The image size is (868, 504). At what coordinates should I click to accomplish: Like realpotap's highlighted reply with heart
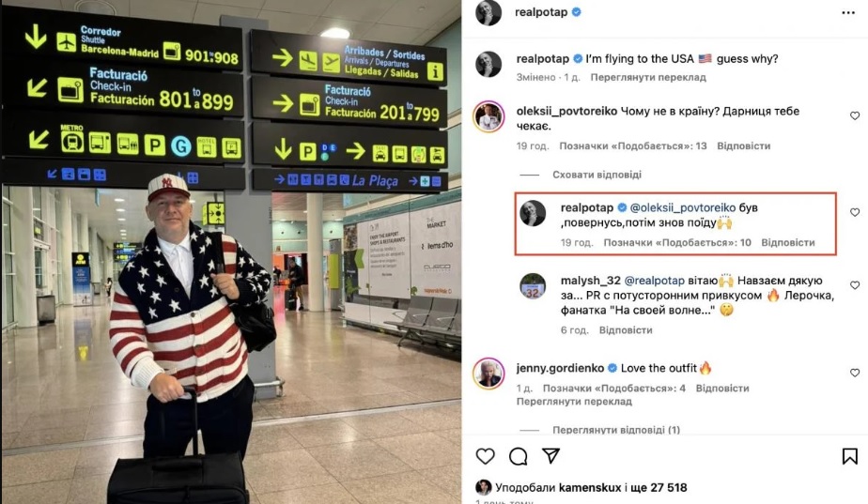[855, 212]
